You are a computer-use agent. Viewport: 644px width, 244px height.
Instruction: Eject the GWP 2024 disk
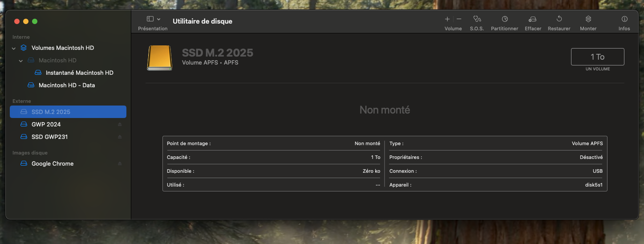120,124
